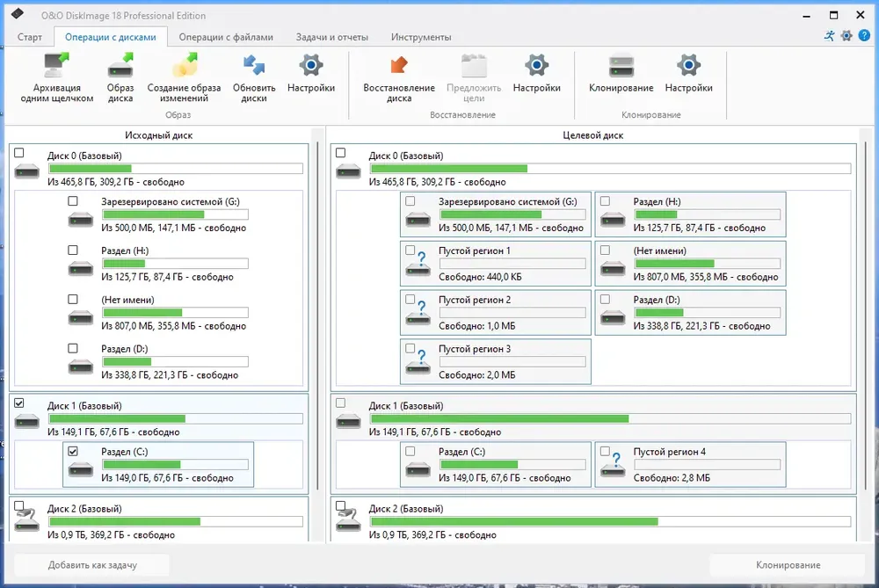Check target Disk 2 checkbox
Viewport: 879px width, 588px height.
340,505
